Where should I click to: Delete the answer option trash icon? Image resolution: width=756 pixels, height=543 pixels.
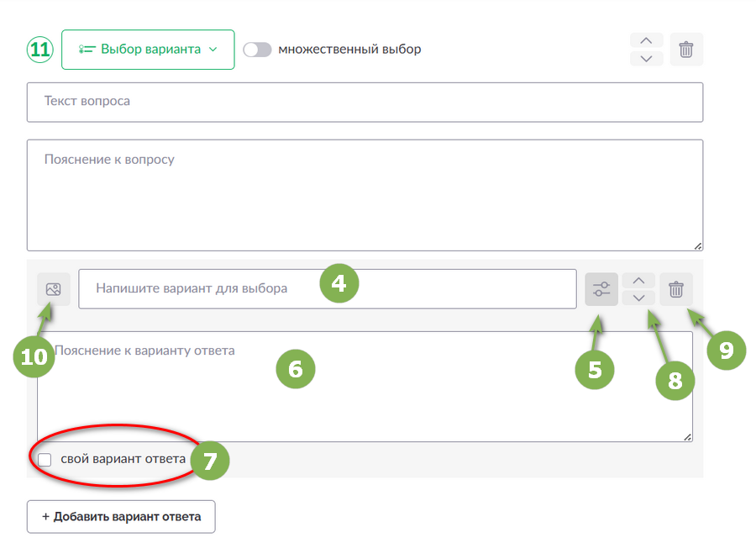tap(676, 289)
